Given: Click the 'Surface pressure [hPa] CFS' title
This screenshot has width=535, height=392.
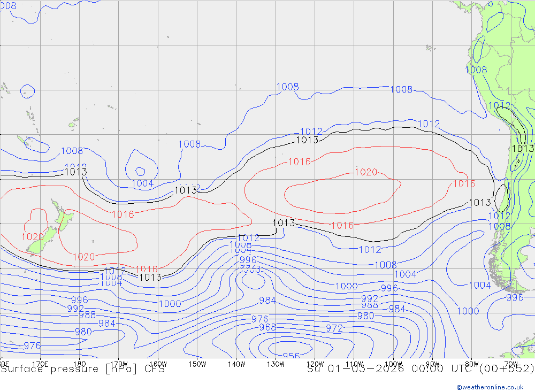Looking at the screenshot, I should pyautogui.click(x=82, y=369).
